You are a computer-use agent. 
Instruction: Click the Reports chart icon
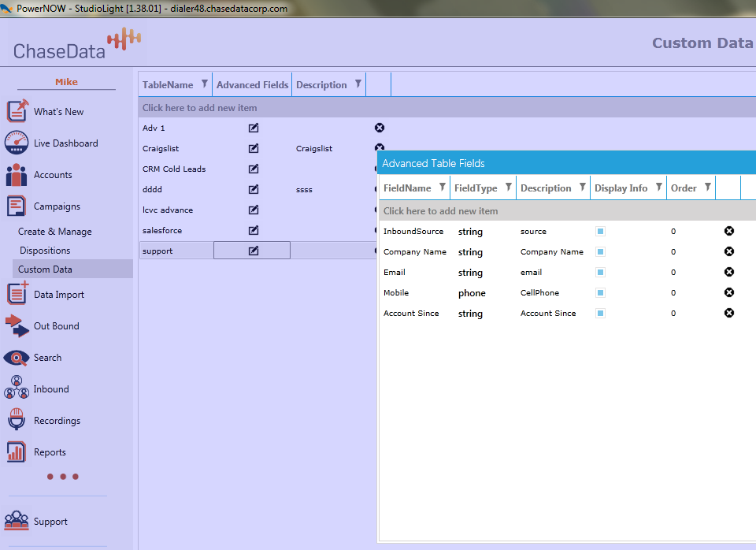17,452
